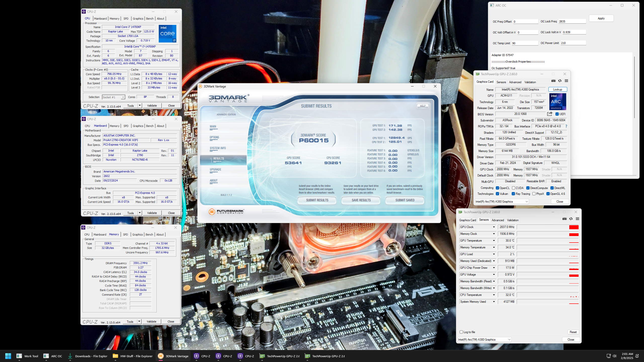Expand GPU Voltage sensor dropdown
This screenshot has width=644, height=362.
pos(494,275)
